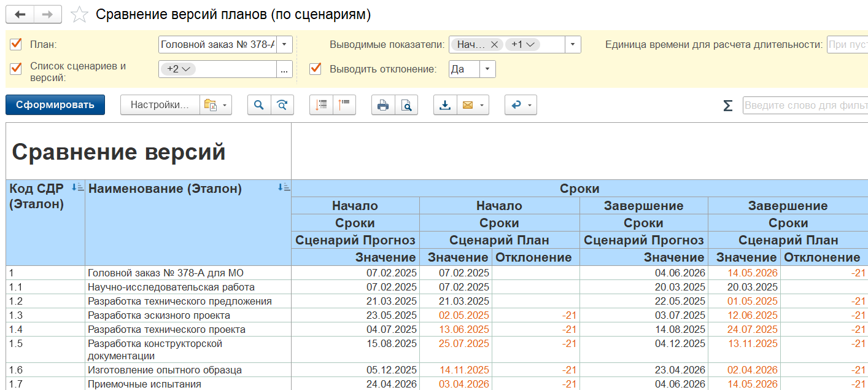
Task: Uncheck Список сценариев и версий checkbox
Action: tap(16, 69)
